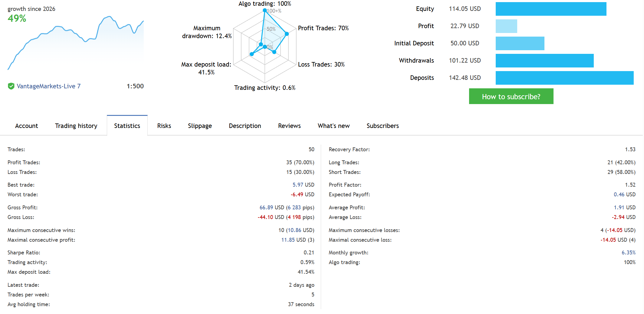Click the Equity bar in the balance chart
This screenshot has width=644, height=314.
point(551,9)
